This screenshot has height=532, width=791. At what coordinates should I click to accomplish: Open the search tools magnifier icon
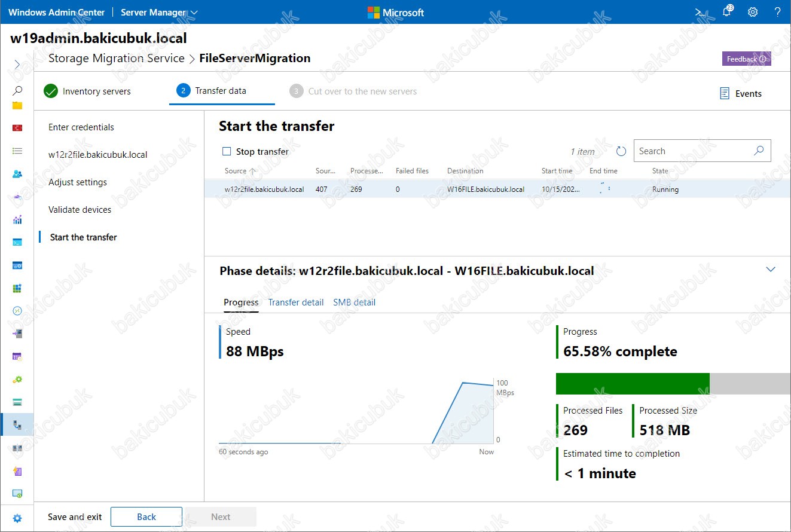coord(17,90)
